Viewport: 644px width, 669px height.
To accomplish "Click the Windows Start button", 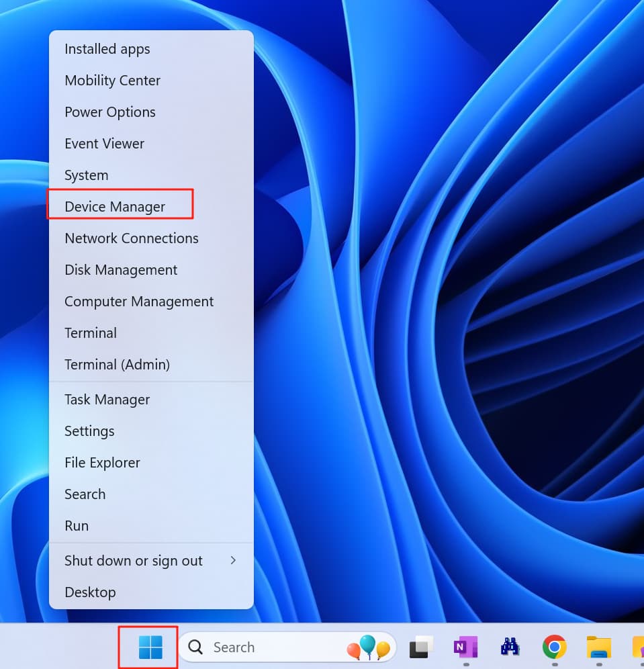I will pyautogui.click(x=150, y=648).
